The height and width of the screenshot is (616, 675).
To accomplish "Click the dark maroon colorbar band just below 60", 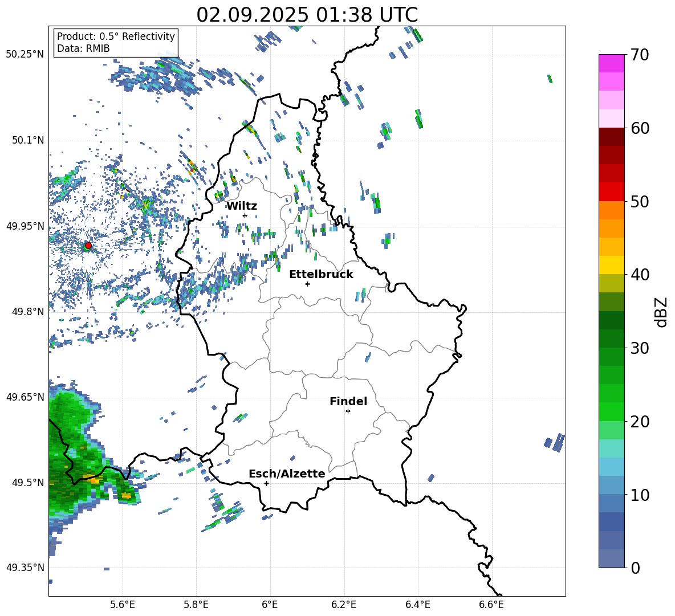I will click(611, 137).
